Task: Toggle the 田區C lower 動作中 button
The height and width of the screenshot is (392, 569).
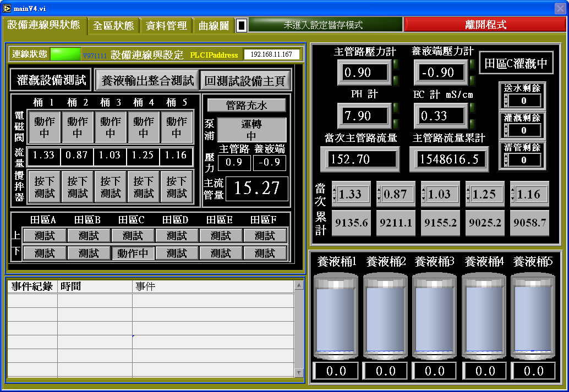Action: tap(133, 253)
